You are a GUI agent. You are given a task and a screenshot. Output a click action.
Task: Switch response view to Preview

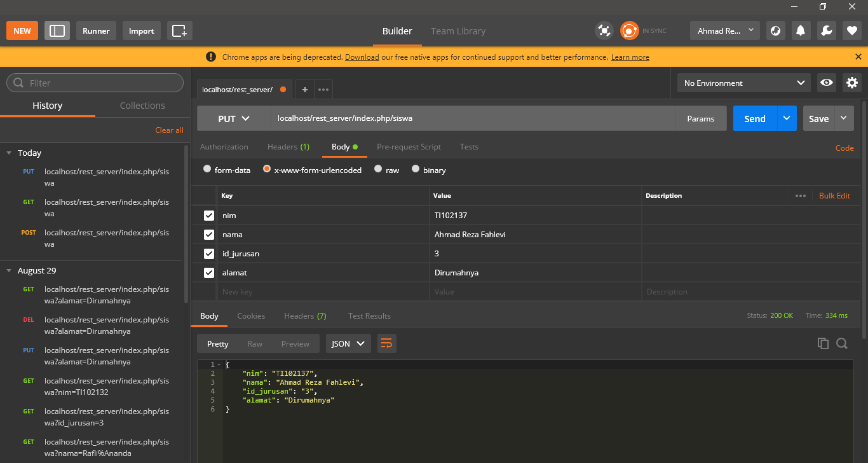295,343
